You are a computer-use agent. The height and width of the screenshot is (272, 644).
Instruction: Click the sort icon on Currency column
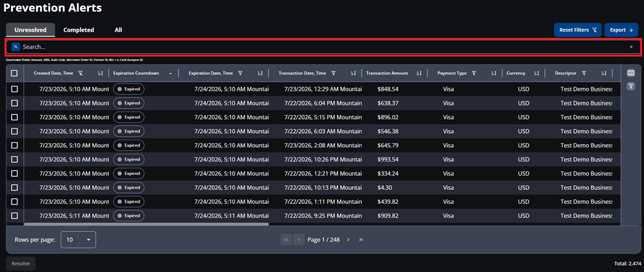coord(536,73)
